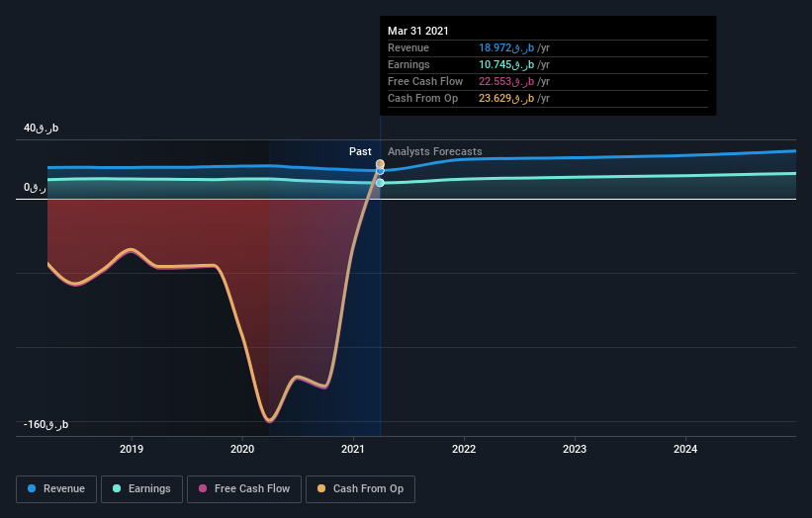812x518 pixels.
Task: Select the teal Earnings data point marker
Action: [x=380, y=183]
